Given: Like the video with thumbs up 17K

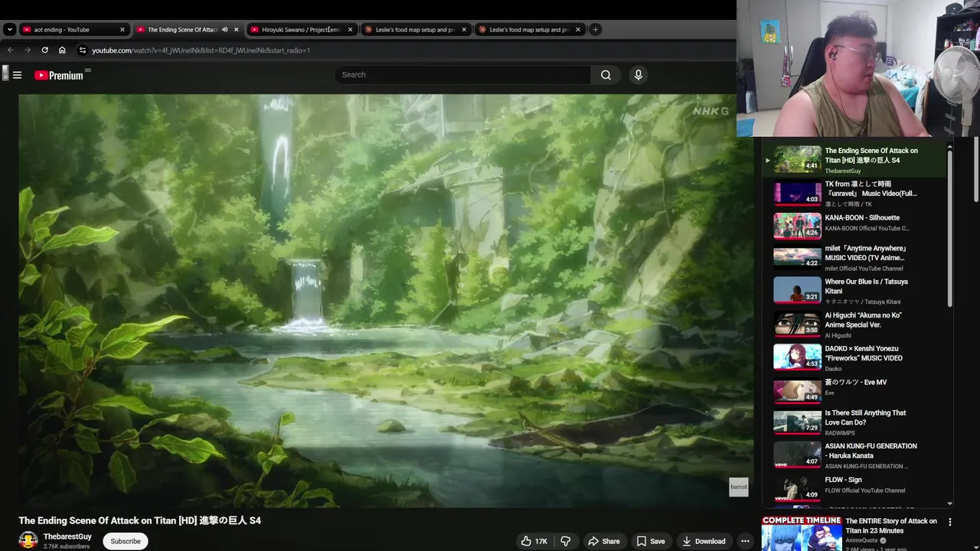Looking at the screenshot, I should click(x=534, y=541).
